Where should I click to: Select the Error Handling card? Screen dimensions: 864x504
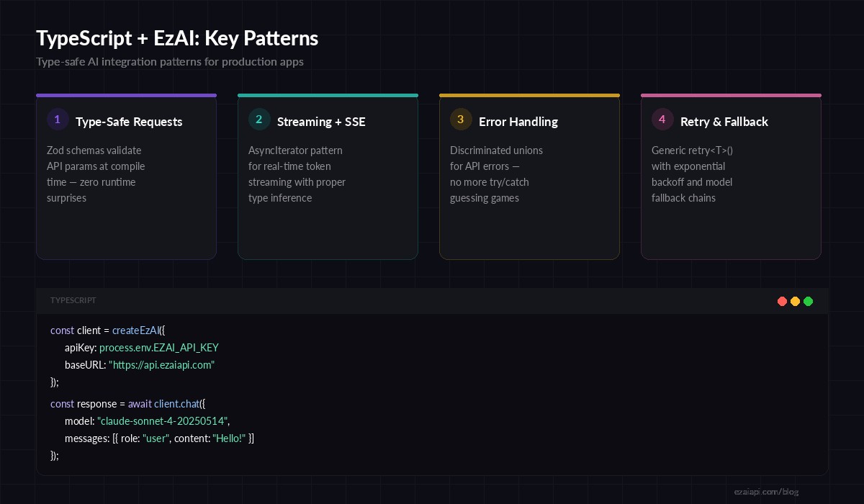pos(529,176)
